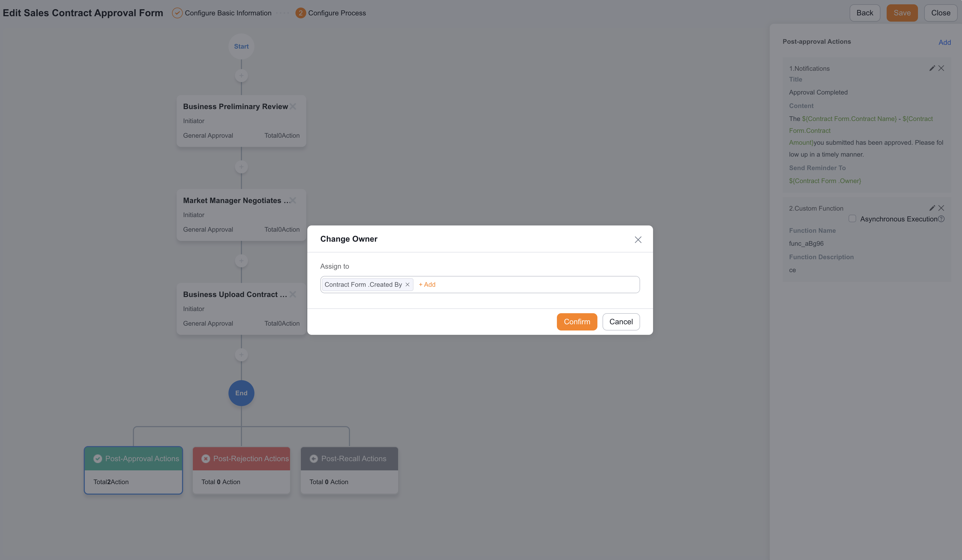Edit the Notifications action with pencil icon
The width and height of the screenshot is (962, 560).
point(932,68)
